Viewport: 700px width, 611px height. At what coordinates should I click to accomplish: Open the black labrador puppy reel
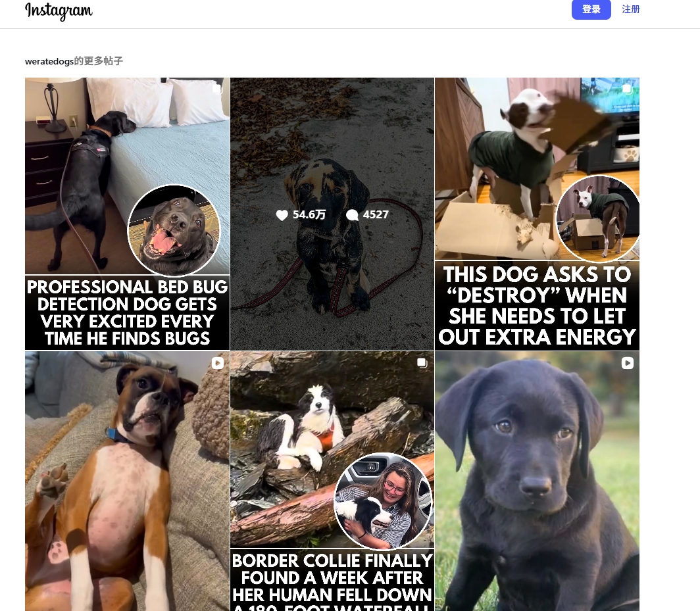(537, 481)
